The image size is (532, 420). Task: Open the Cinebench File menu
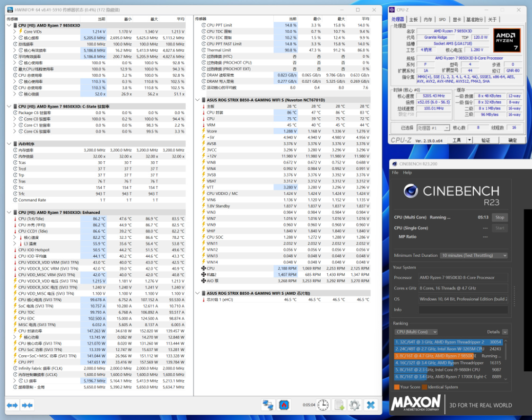[x=395, y=173]
